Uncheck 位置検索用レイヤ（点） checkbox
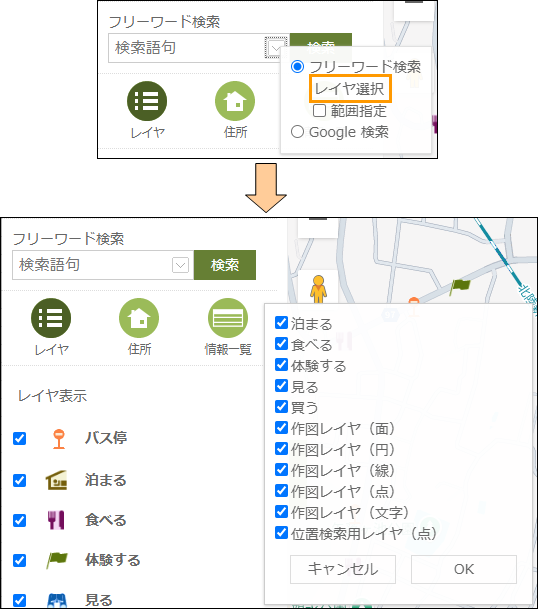The width and height of the screenshot is (538, 609). [x=281, y=533]
